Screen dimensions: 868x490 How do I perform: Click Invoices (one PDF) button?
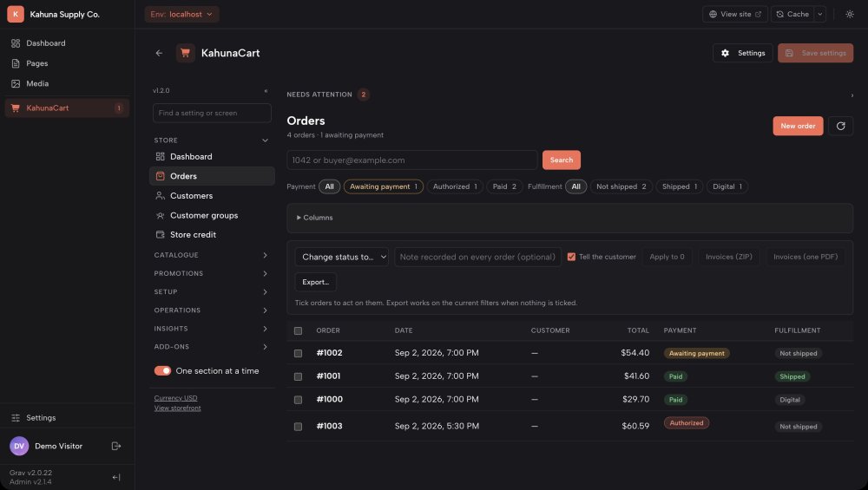coord(806,257)
